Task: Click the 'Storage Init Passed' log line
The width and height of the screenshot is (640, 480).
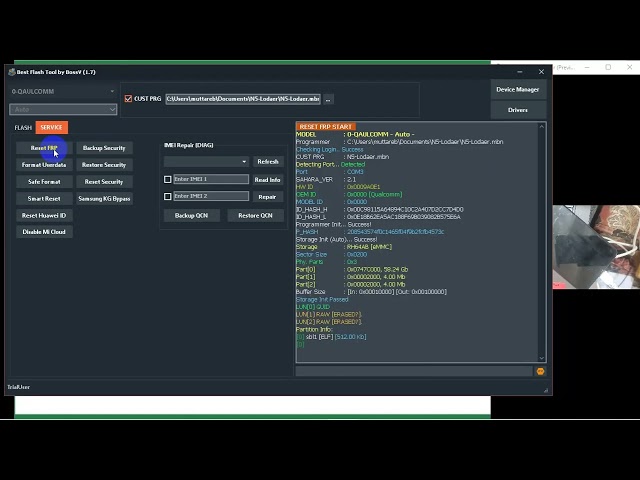Action: (x=322, y=299)
